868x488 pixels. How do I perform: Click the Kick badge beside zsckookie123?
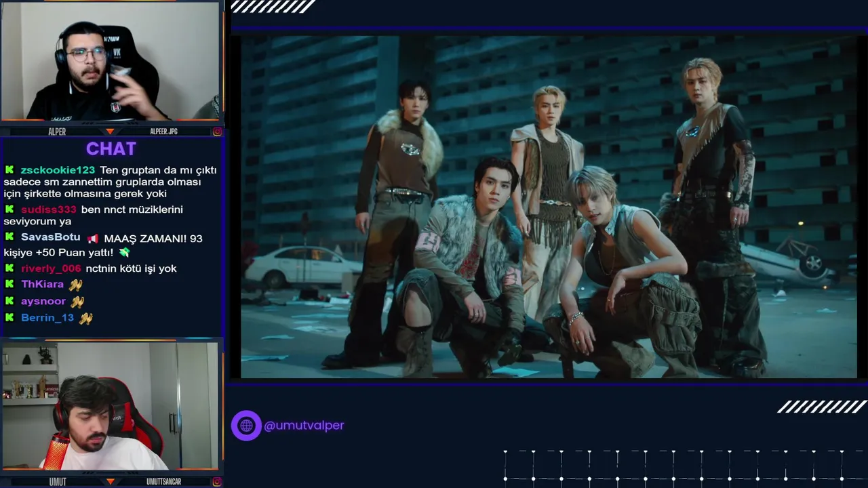[x=9, y=170]
